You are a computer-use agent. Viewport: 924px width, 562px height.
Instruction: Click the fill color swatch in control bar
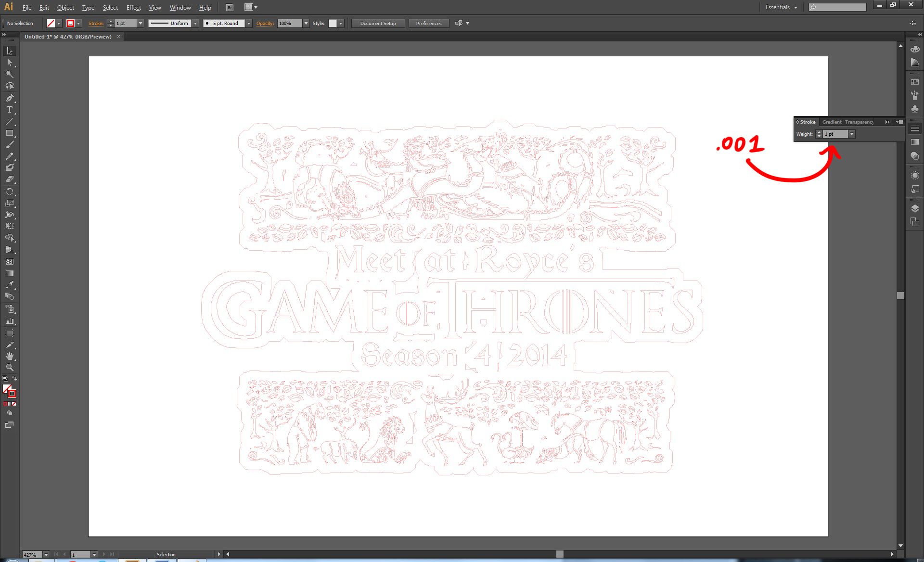[x=51, y=24]
